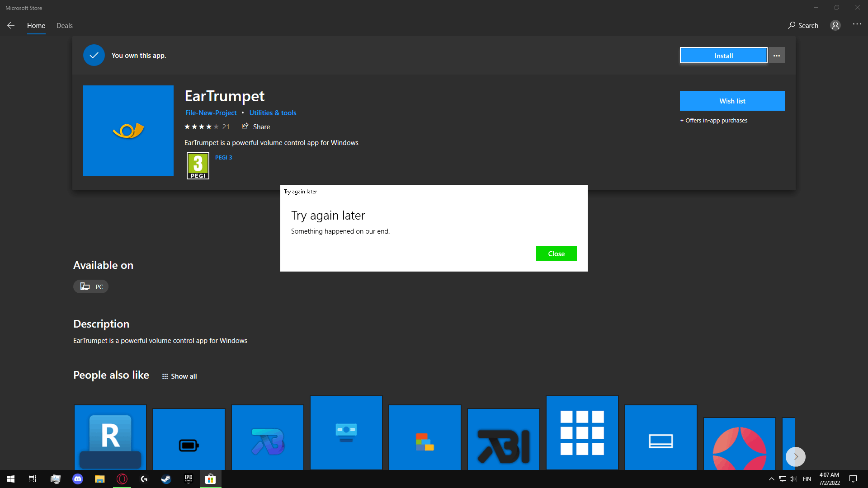Select the Home tab
Screen dimensions: 868x488
pos(36,26)
